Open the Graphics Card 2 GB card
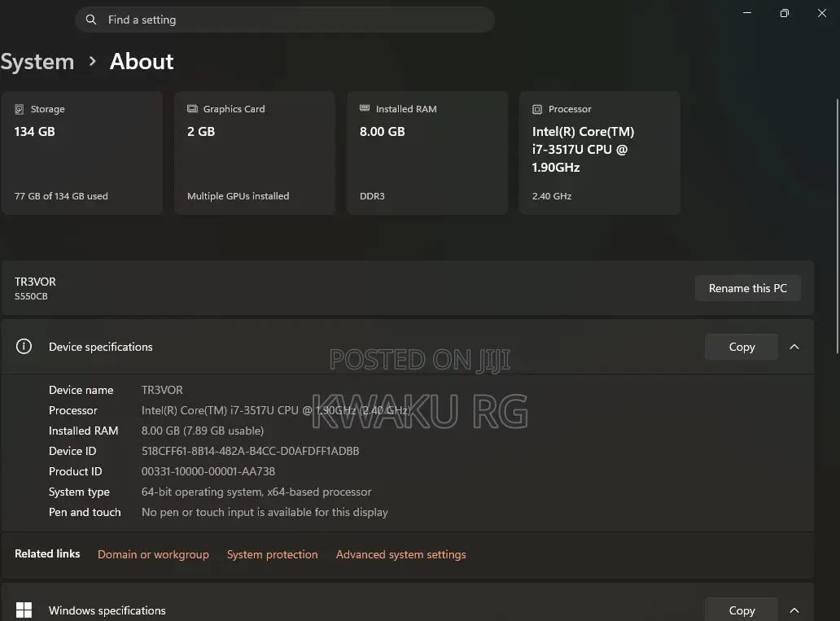Screen dimensions: 840x621 point(255,153)
